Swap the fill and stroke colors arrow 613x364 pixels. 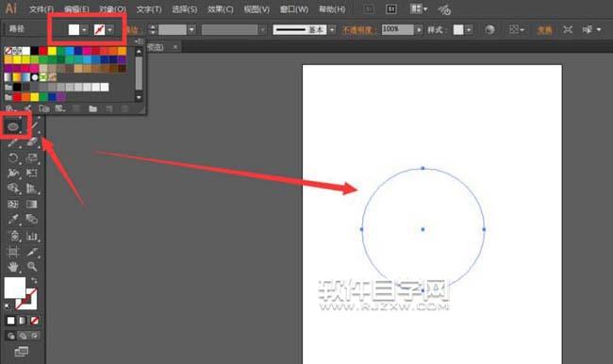coord(34,280)
